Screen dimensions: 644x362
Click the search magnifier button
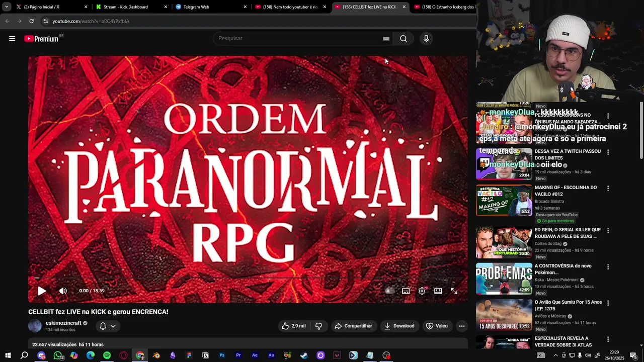404,39
